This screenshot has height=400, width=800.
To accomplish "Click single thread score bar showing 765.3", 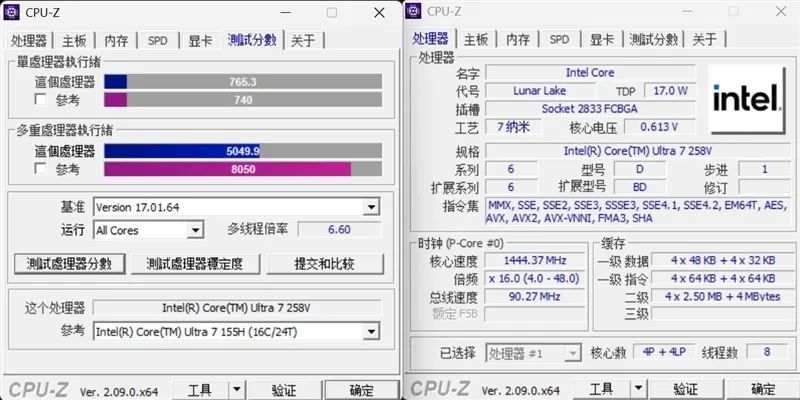I will 243,82.
